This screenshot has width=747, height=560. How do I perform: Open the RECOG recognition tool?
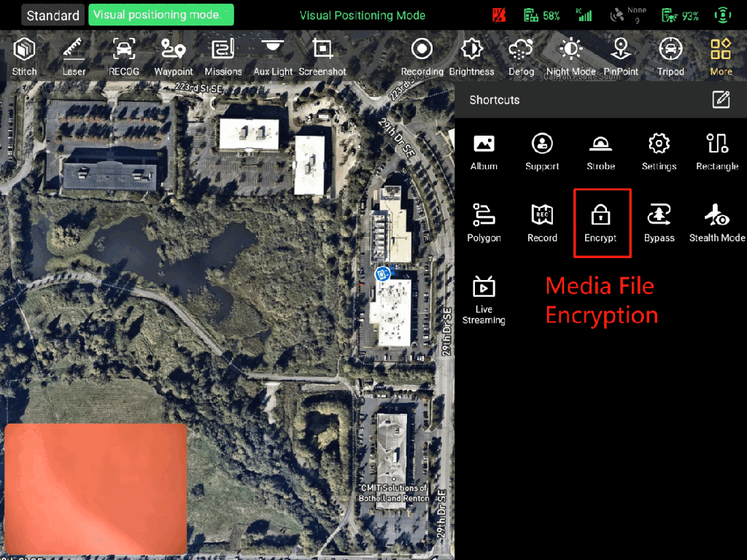coord(124,57)
